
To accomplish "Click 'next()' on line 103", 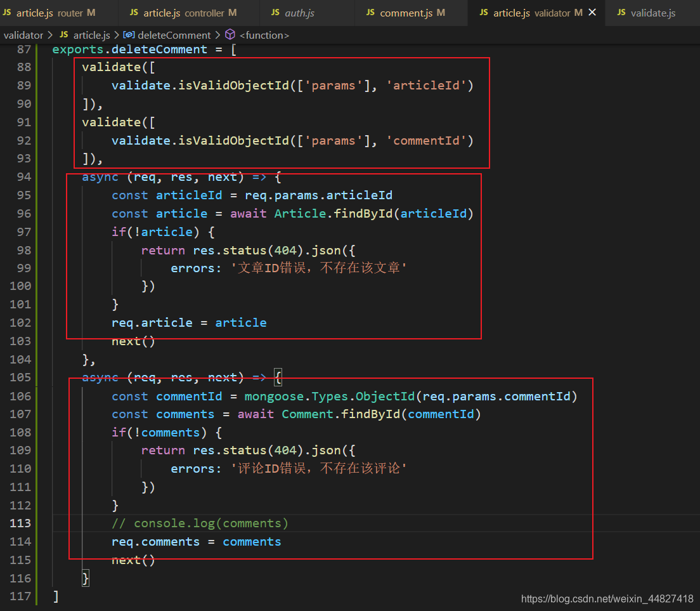I will pos(133,341).
